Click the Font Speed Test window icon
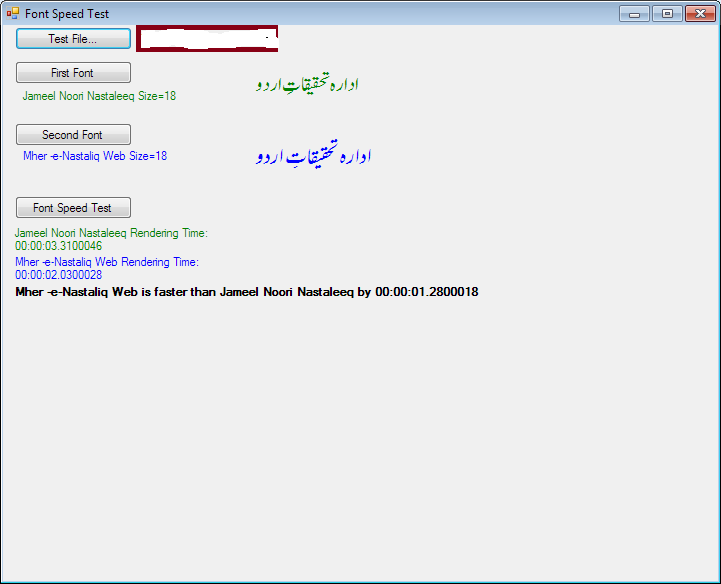 point(12,14)
